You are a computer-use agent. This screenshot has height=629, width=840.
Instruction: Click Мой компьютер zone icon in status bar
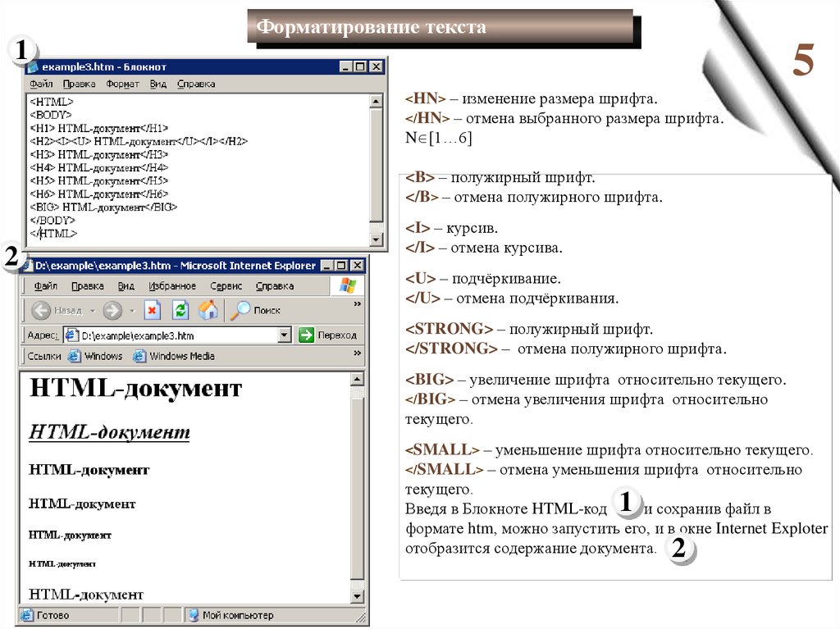(x=194, y=615)
